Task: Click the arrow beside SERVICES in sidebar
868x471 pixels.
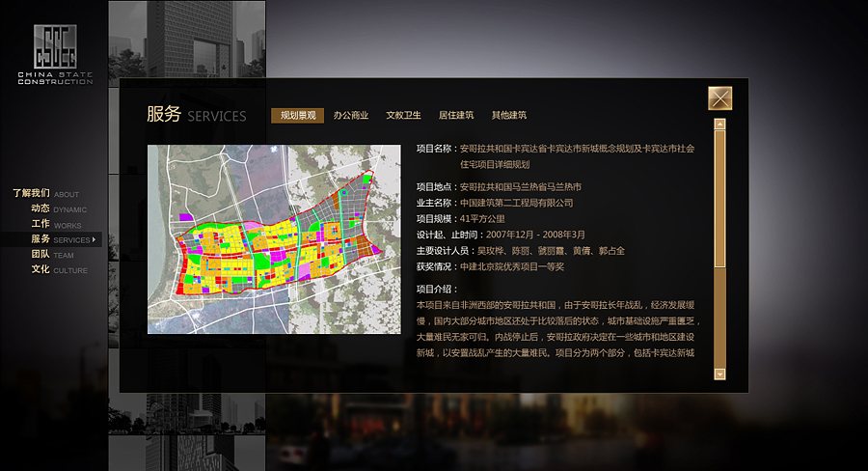Action: coord(95,239)
